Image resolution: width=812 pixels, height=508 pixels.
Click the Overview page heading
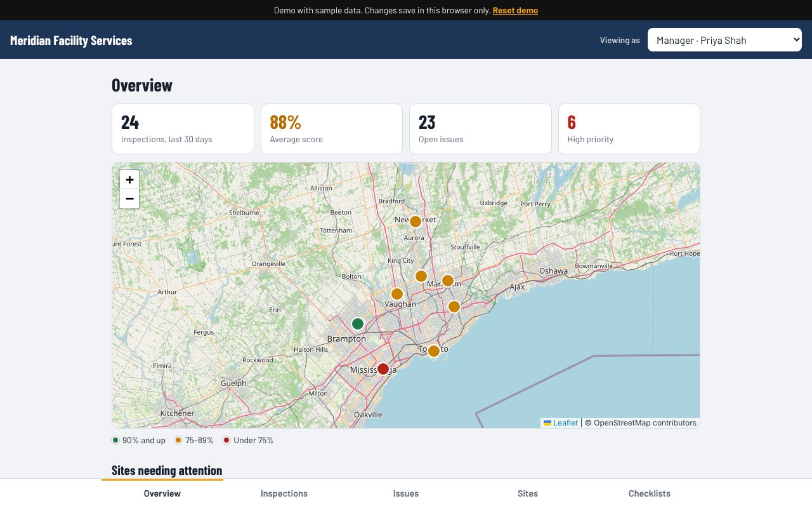coord(142,85)
